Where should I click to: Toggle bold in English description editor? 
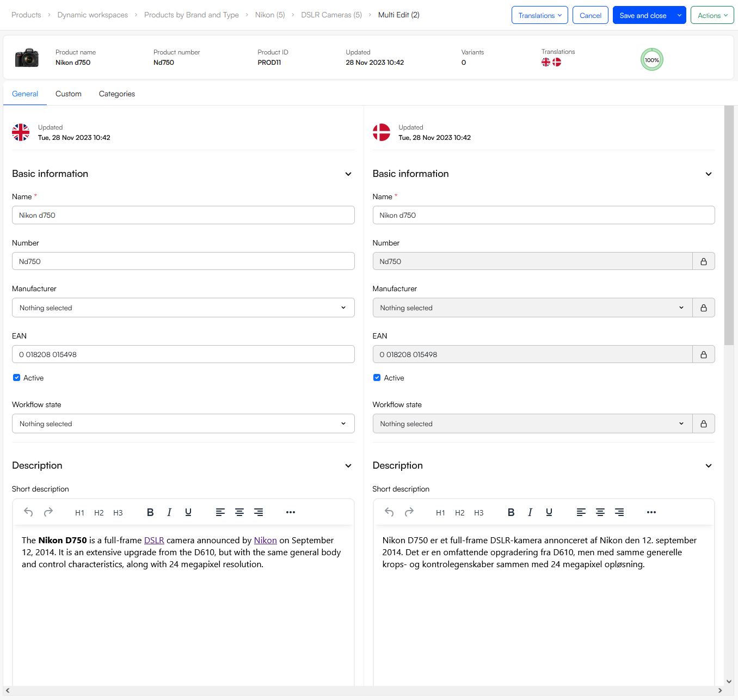(150, 512)
